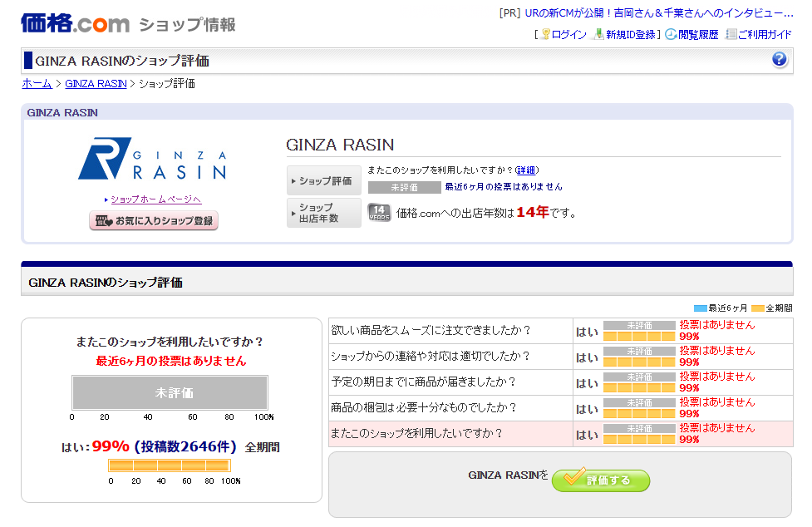This screenshot has height=527, width=812.
Task: Open the PR link about URの新CM
Action: click(659, 13)
